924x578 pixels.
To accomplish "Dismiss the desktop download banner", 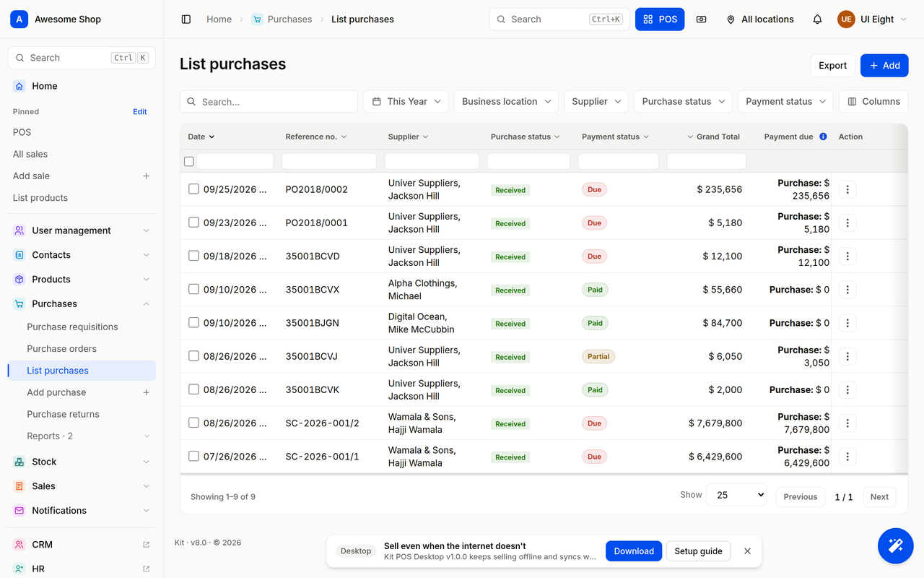I will (747, 551).
